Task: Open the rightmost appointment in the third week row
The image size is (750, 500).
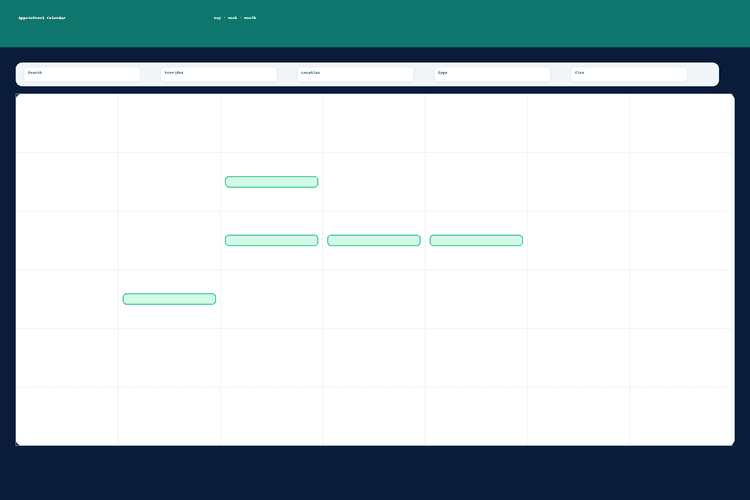Action: click(x=476, y=240)
